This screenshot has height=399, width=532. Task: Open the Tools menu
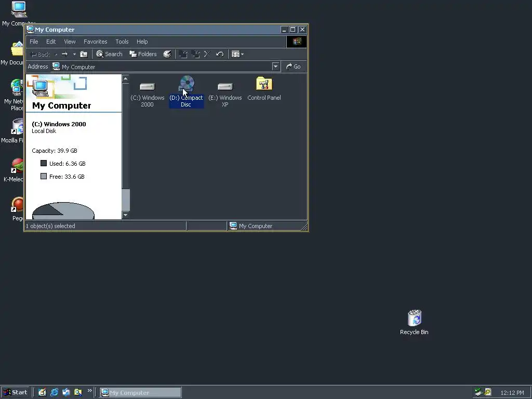click(122, 42)
